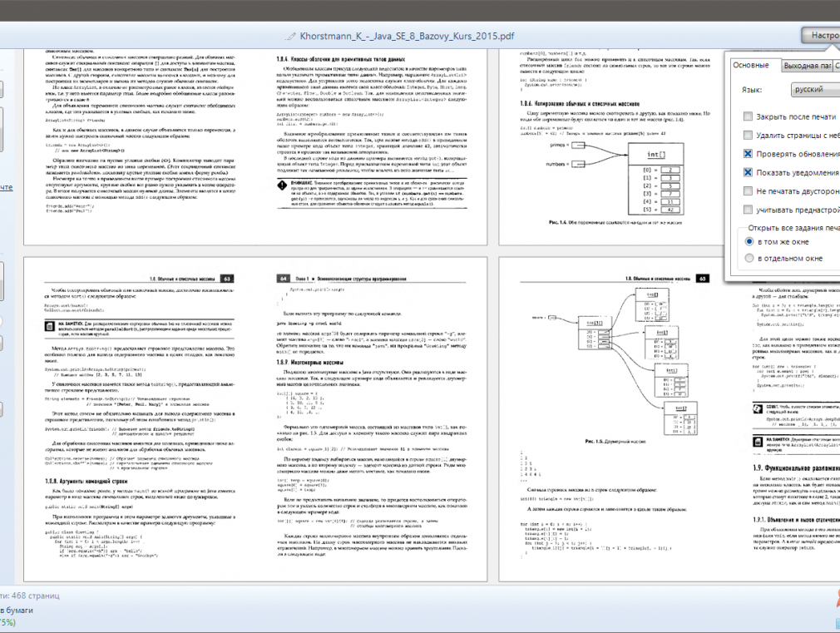Enable Не печатать двусторонне checkbox
The height and width of the screenshot is (633, 840).
pos(748,190)
